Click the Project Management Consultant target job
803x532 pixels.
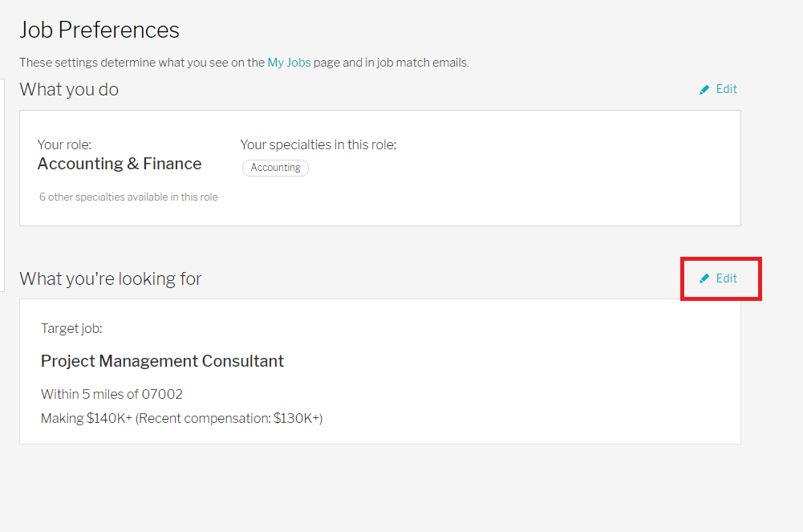(x=162, y=361)
